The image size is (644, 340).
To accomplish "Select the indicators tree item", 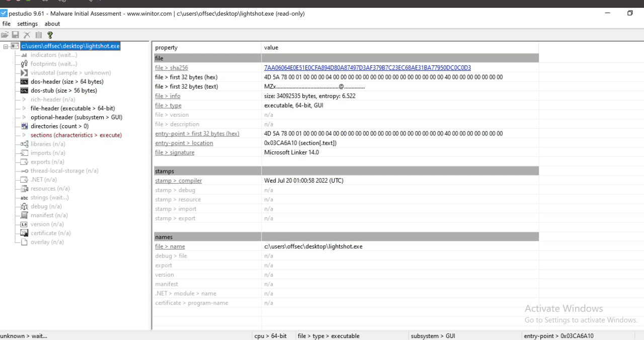I will 53,54.
